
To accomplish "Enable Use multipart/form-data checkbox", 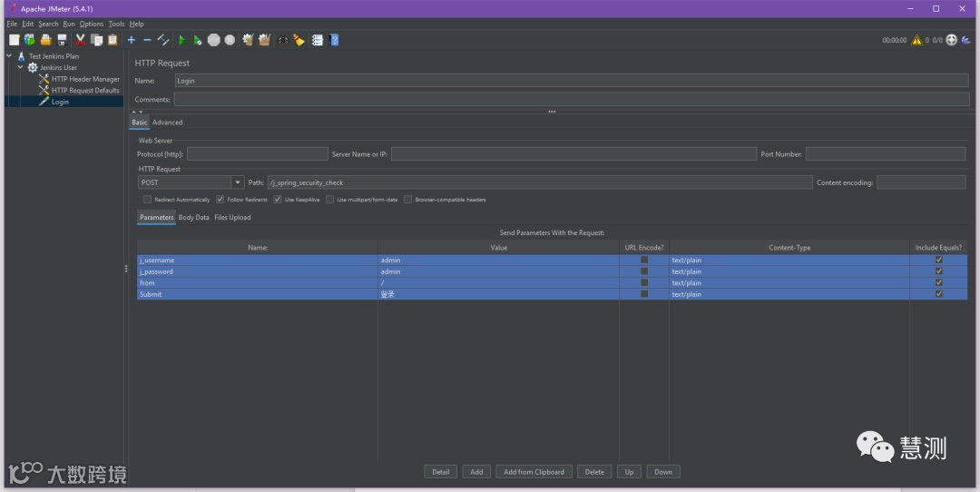I will [330, 200].
